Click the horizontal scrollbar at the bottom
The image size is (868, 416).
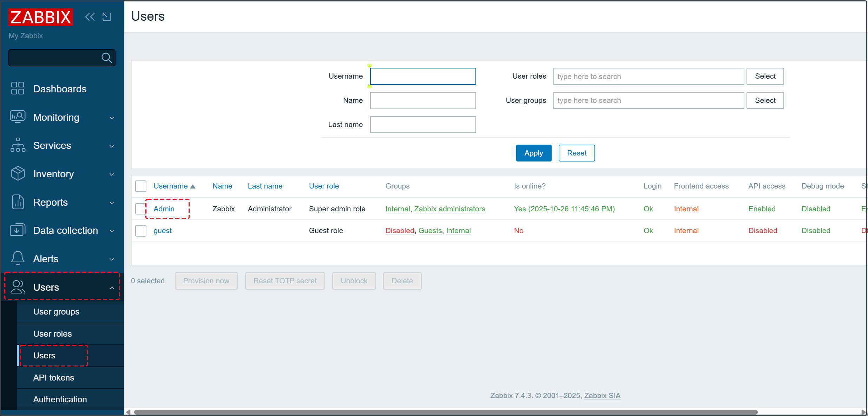click(x=445, y=412)
